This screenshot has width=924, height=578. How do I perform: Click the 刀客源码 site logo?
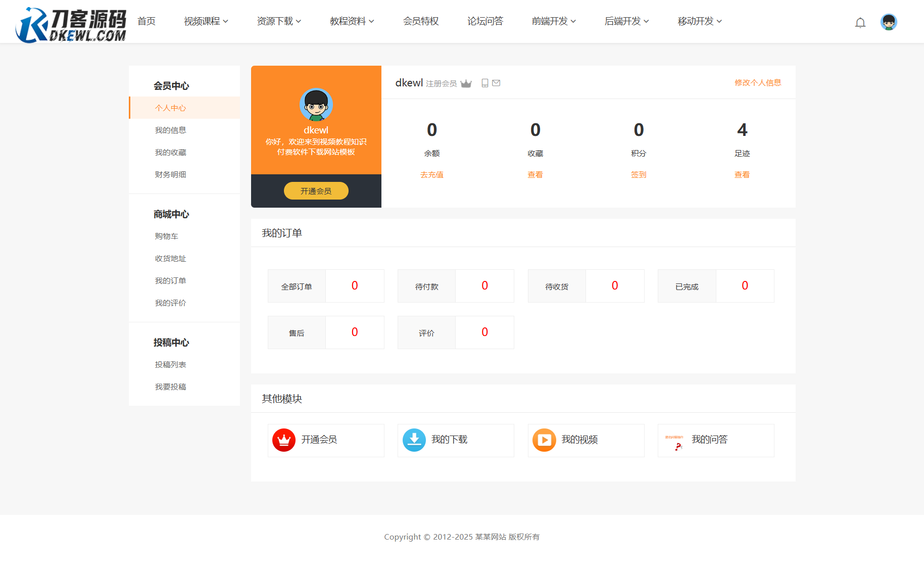[70, 24]
